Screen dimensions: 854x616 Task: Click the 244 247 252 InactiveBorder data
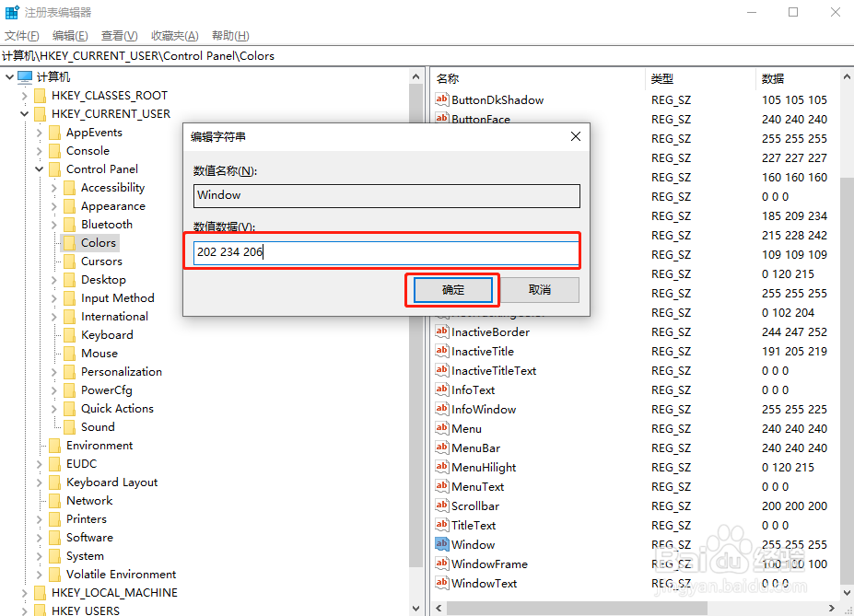point(794,332)
